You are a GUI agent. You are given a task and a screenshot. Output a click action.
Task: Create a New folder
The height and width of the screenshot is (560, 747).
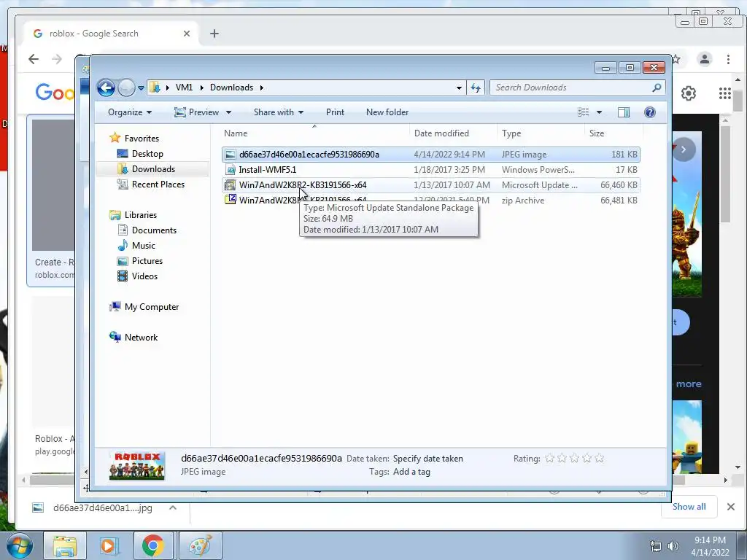pos(387,112)
